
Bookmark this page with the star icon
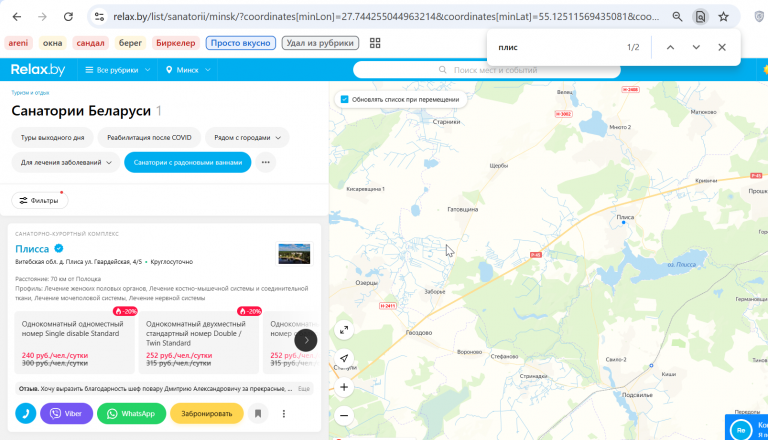click(x=723, y=17)
